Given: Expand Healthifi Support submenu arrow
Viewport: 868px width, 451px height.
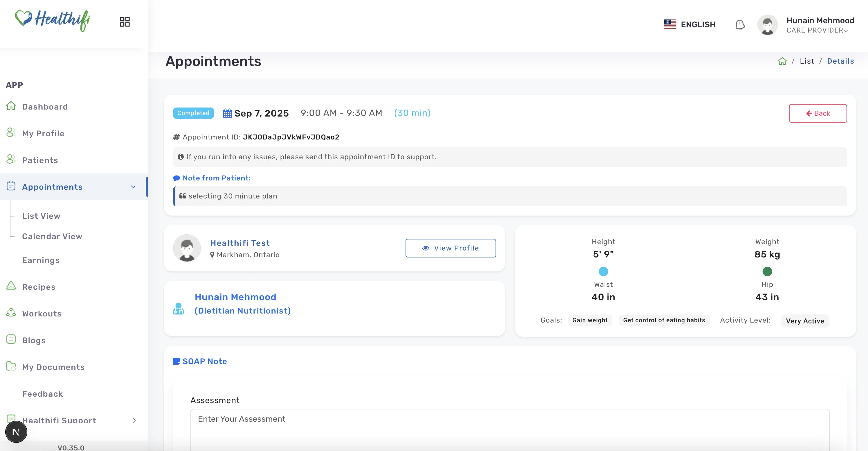Looking at the screenshot, I should click(134, 420).
